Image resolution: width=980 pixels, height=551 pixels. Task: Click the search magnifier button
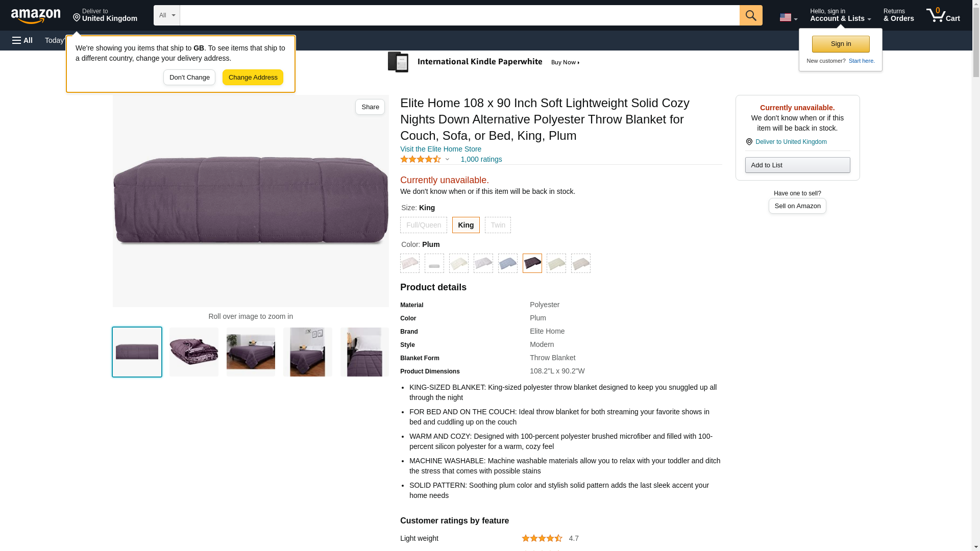click(x=750, y=15)
